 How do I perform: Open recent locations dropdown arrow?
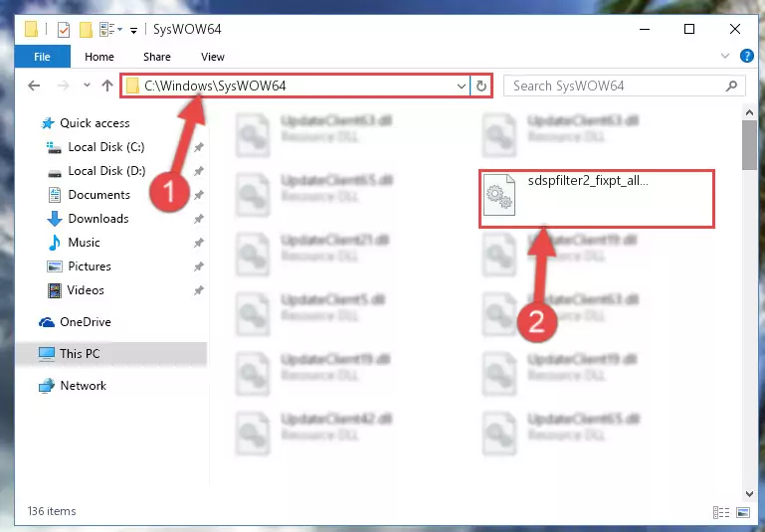click(x=87, y=86)
